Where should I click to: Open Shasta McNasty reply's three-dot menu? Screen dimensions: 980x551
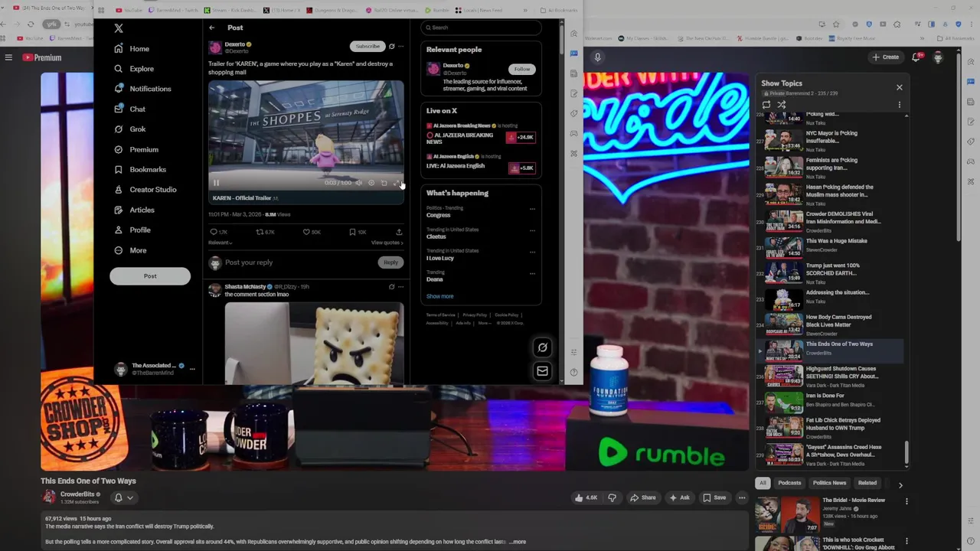click(x=400, y=287)
